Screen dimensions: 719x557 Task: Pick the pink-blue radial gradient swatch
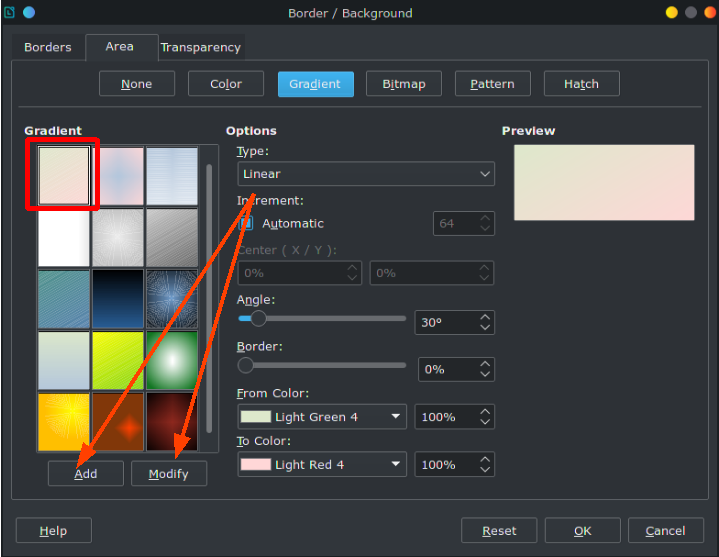(x=118, y=176)
